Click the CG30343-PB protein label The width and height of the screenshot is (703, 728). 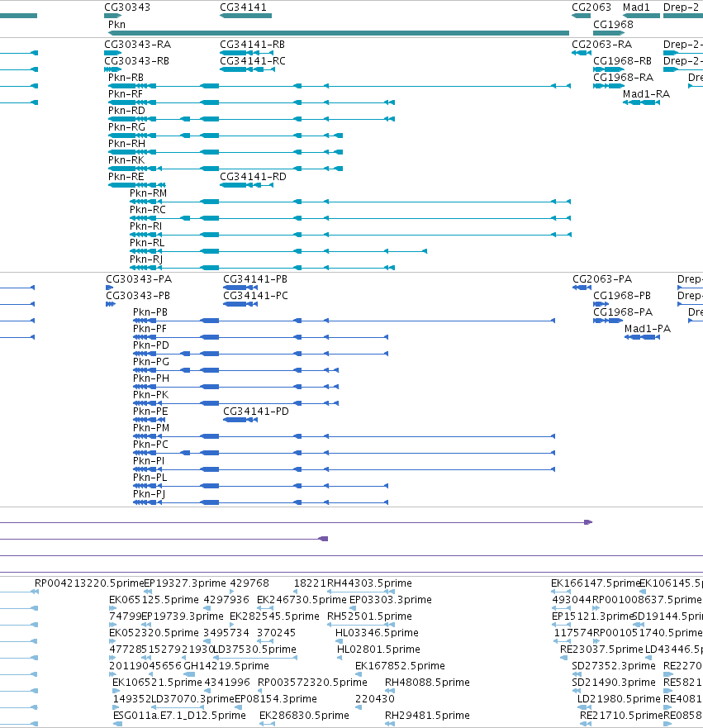[x=138, y=296]
